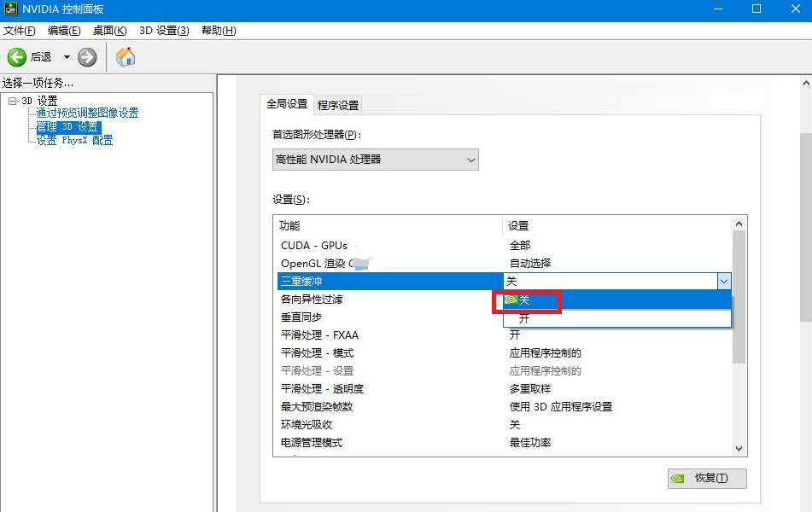812x512 pixels.
Task: Click the 最佳功率 setting value
Action: click(x=530, y=443)
